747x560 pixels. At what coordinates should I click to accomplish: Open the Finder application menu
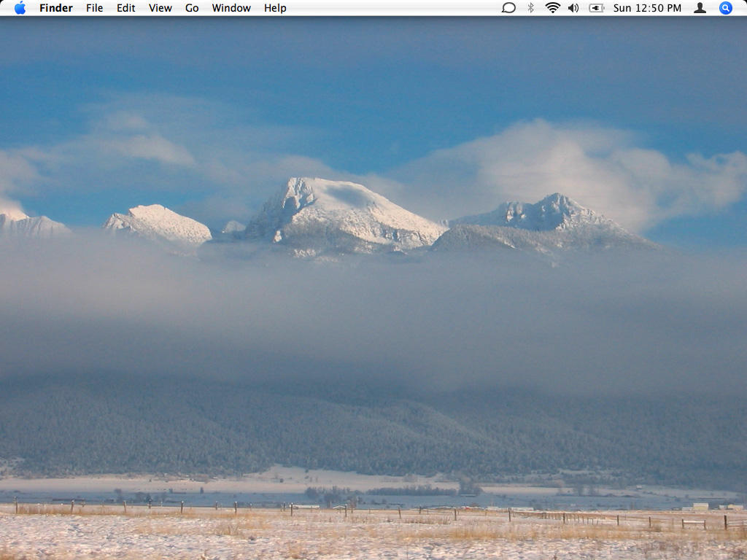(x=55, y=8)
